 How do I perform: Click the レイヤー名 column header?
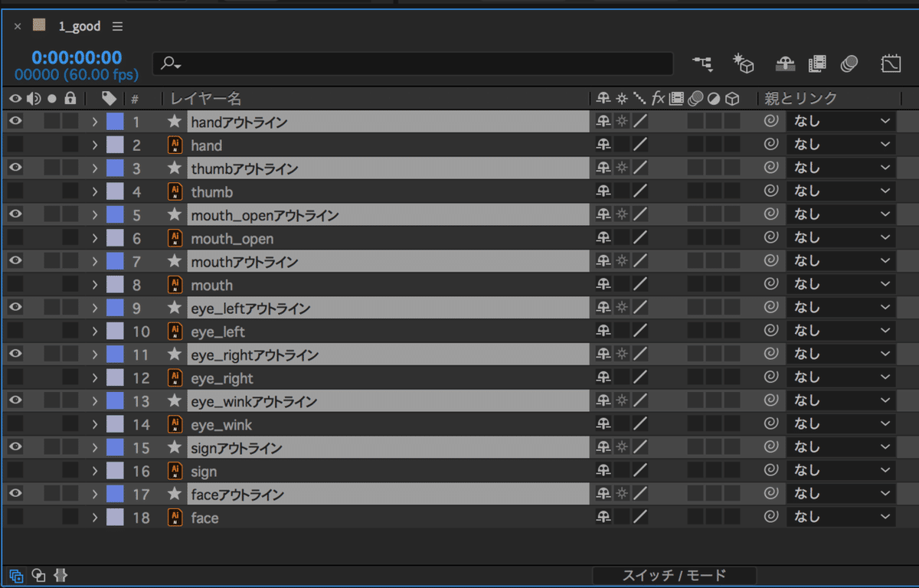coord(205,99)
